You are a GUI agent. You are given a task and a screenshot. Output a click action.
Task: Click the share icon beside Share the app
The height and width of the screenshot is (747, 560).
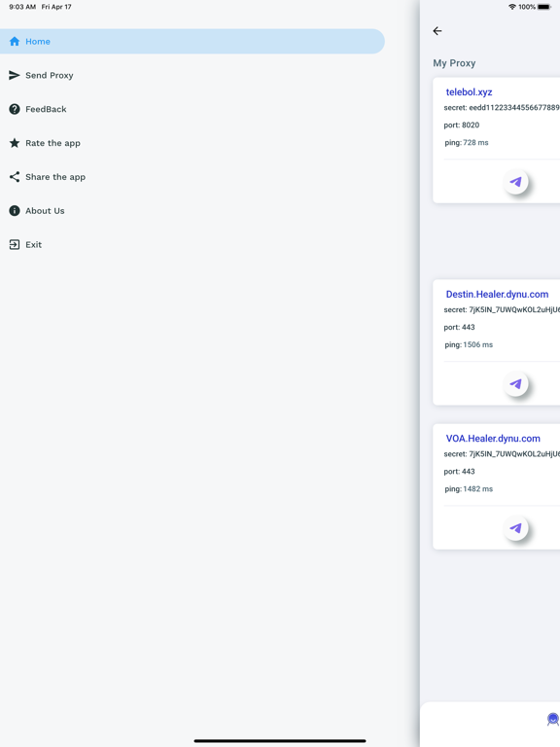pyautogui.click(x=15, y=177)
